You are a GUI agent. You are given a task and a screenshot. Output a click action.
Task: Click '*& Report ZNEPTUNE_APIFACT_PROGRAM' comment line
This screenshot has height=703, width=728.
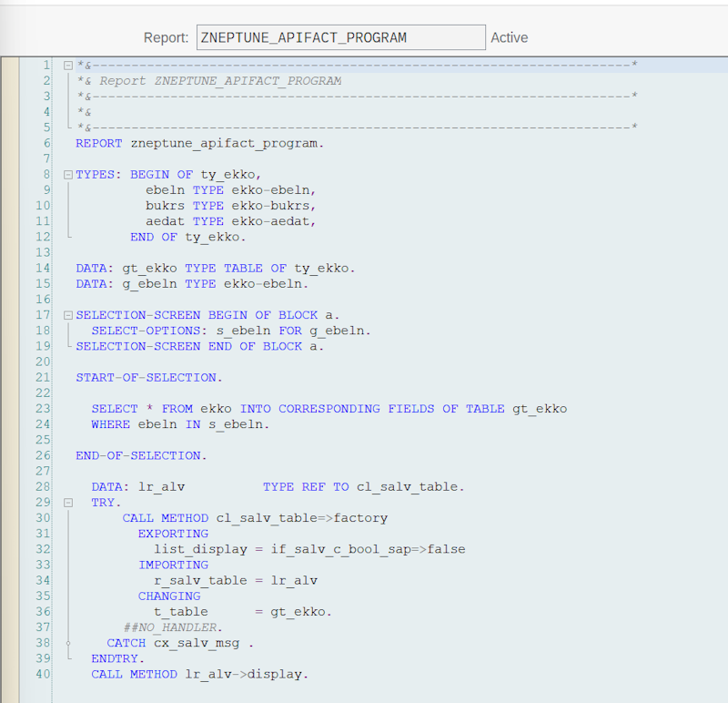click(209, 81)
